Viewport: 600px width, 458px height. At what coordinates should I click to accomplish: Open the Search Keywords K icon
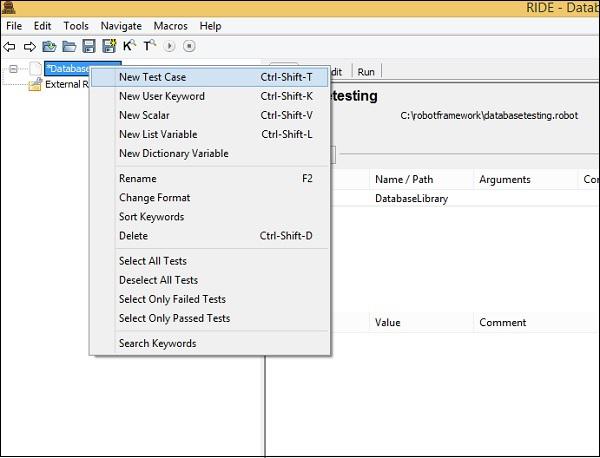click(x=129, y=46)
